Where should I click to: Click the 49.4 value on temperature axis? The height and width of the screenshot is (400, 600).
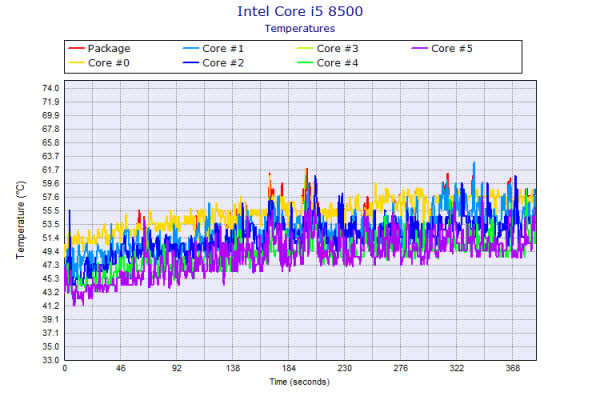coord(51,251)
